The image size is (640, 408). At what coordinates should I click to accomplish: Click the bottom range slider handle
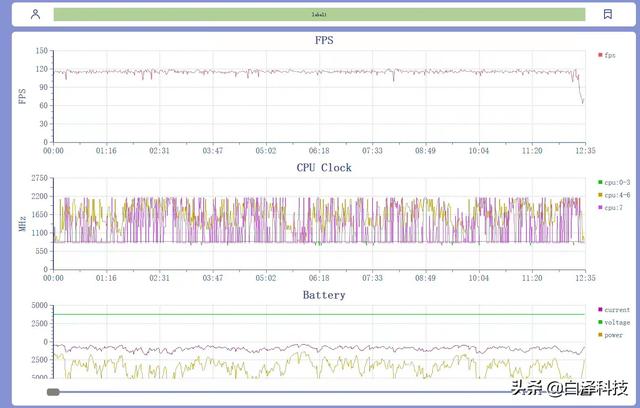point(53,392)
